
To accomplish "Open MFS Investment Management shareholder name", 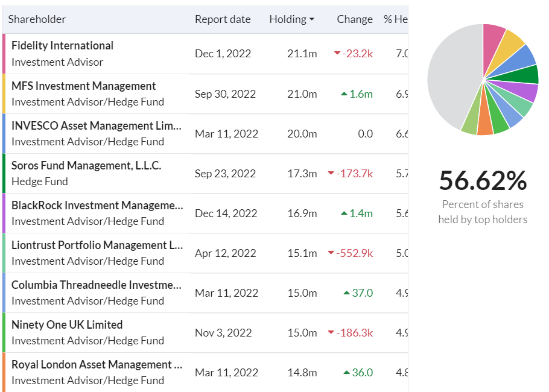I will tap(84, 86).
